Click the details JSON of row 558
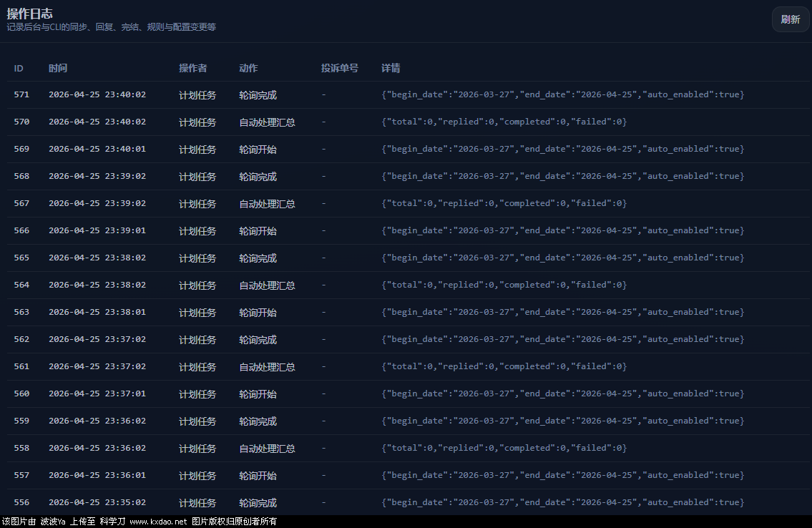 point(504,449)
